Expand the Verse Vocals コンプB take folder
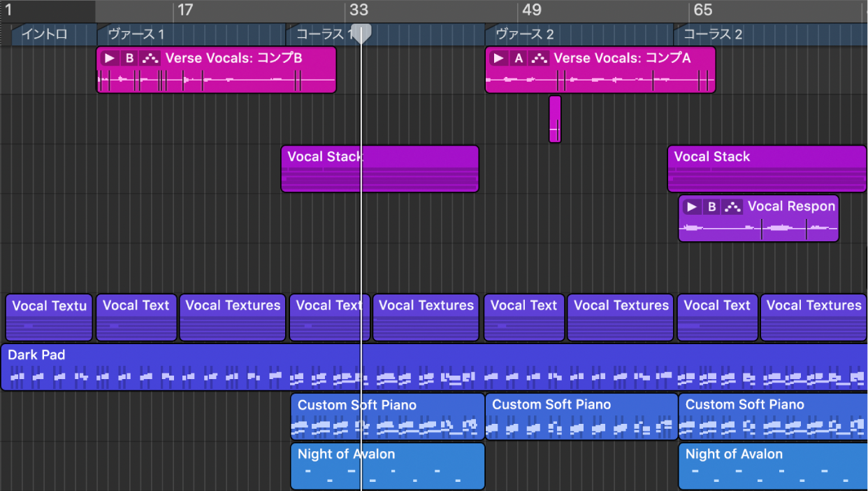The height and width of the screenshot is (491, 868). coord(109,58)
